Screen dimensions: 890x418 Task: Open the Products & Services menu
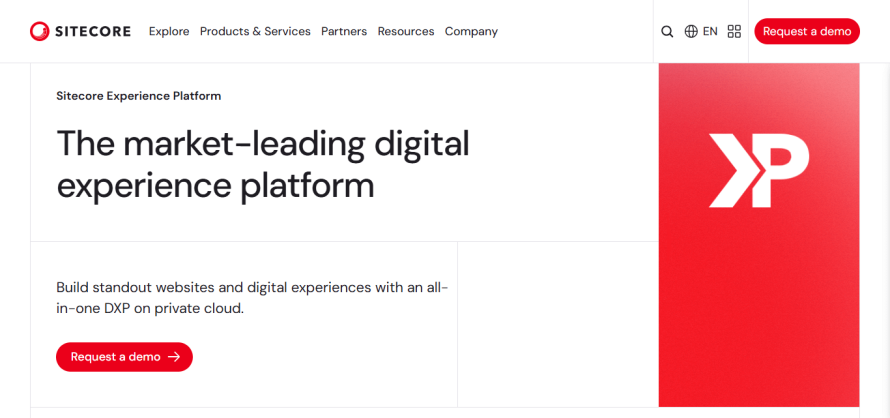point(255,32)
